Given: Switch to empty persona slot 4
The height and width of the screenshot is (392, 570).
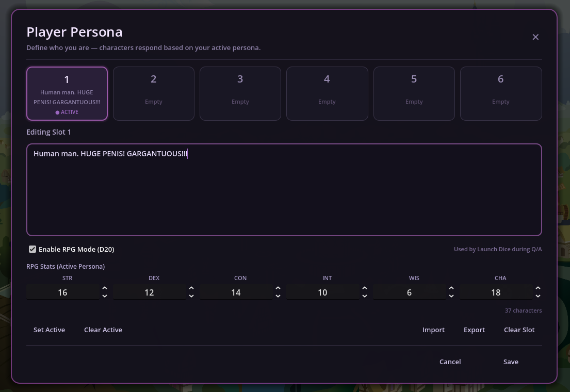Looking at the screenshot, I should [x=327, y=93].
